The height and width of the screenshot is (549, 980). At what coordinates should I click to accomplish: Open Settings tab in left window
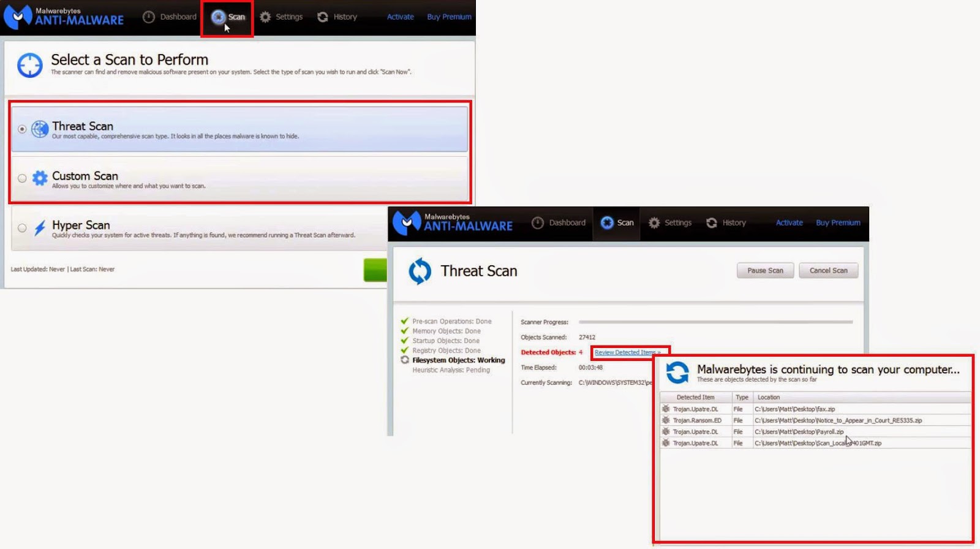pyautogui.click(x=281, y=17)
